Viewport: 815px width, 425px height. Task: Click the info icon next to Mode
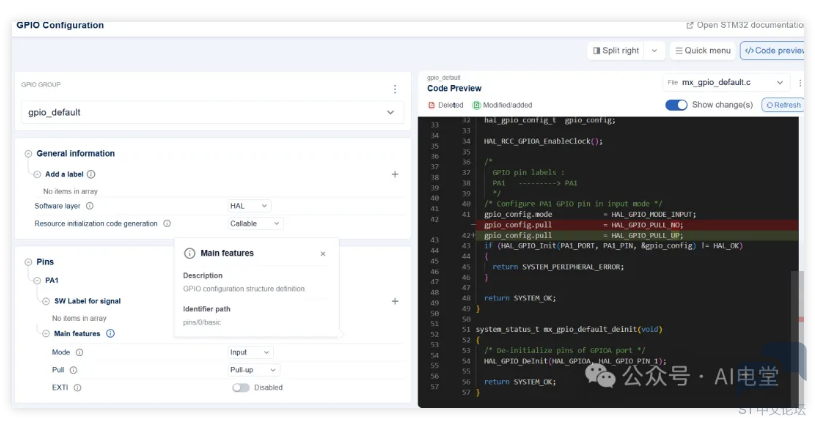point(79,352)
